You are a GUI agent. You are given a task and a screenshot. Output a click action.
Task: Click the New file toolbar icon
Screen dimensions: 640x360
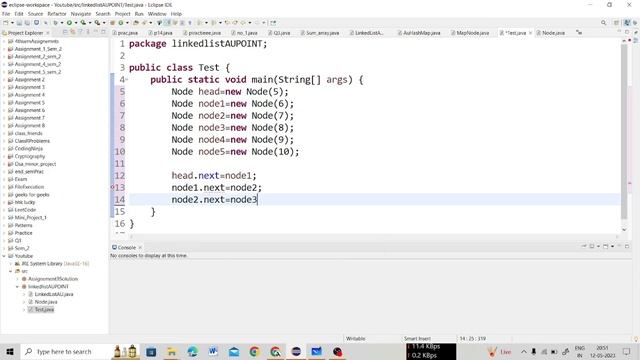[x=6, y=23]
